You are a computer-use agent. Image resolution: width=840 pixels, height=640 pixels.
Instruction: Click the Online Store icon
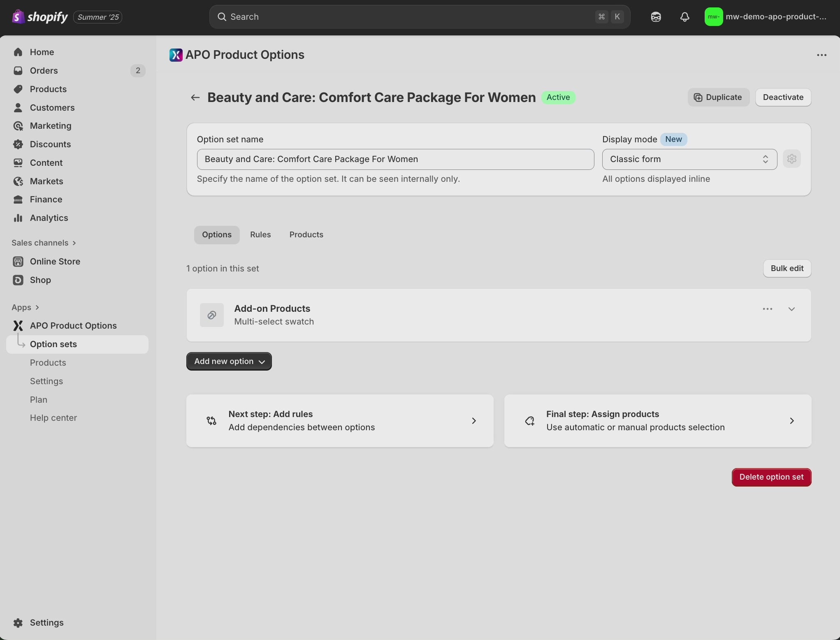pyautogui.click(x=18, y=262)
